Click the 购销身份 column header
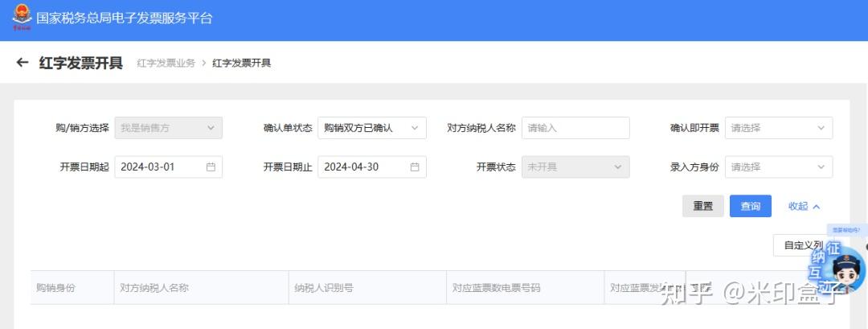The image size is (868, 329). 72,288
